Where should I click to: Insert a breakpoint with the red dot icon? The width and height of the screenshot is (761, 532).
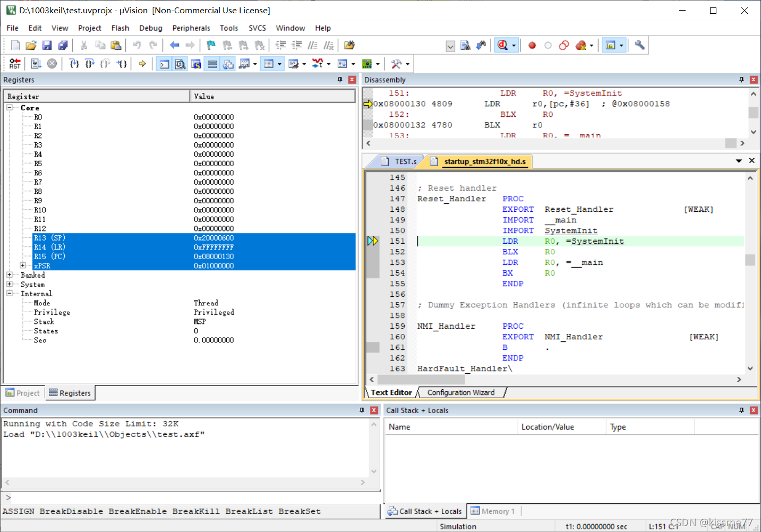tap(532, 46)
